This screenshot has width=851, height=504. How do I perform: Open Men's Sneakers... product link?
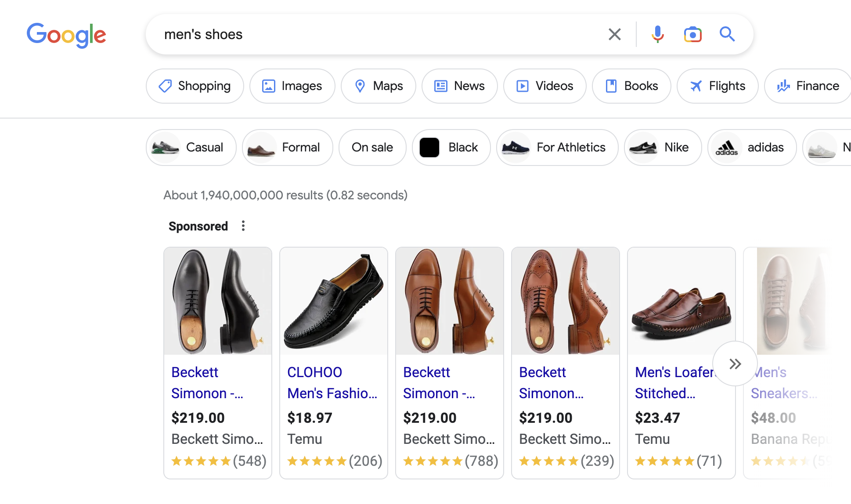pos(784,383)
